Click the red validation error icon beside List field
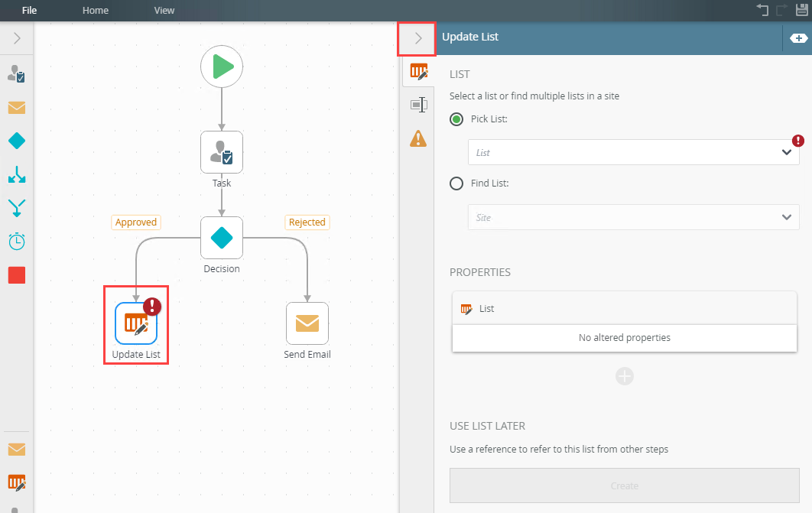Viewport: 812px width, 513px height. point(798,140)
